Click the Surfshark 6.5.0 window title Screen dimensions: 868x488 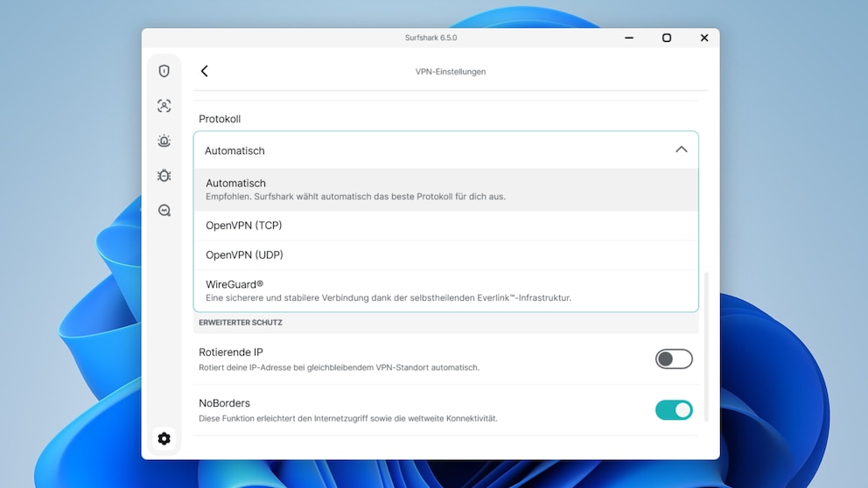click(x=430, y=38)
